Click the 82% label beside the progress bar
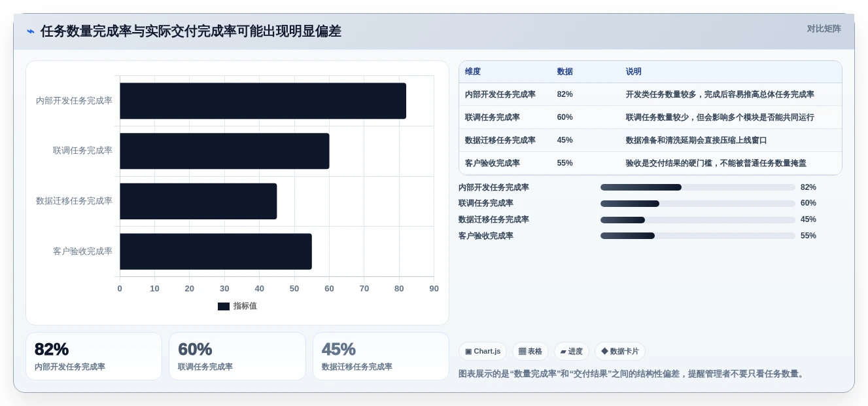 coord(808,187)
